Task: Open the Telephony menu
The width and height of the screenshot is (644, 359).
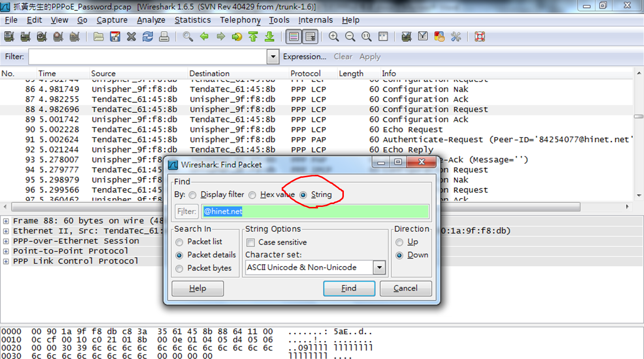Action: click(x=240, y=20)
